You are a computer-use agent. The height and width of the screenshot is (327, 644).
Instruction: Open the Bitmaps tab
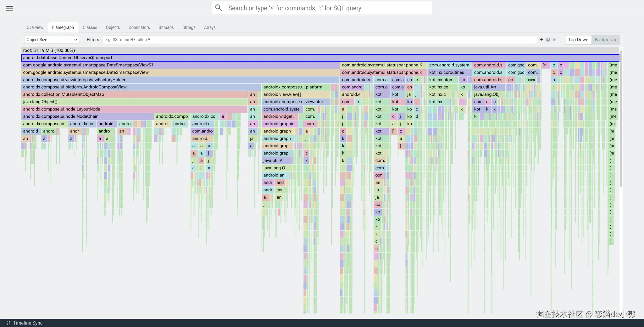pyautogui.click(x=166, y=27)
